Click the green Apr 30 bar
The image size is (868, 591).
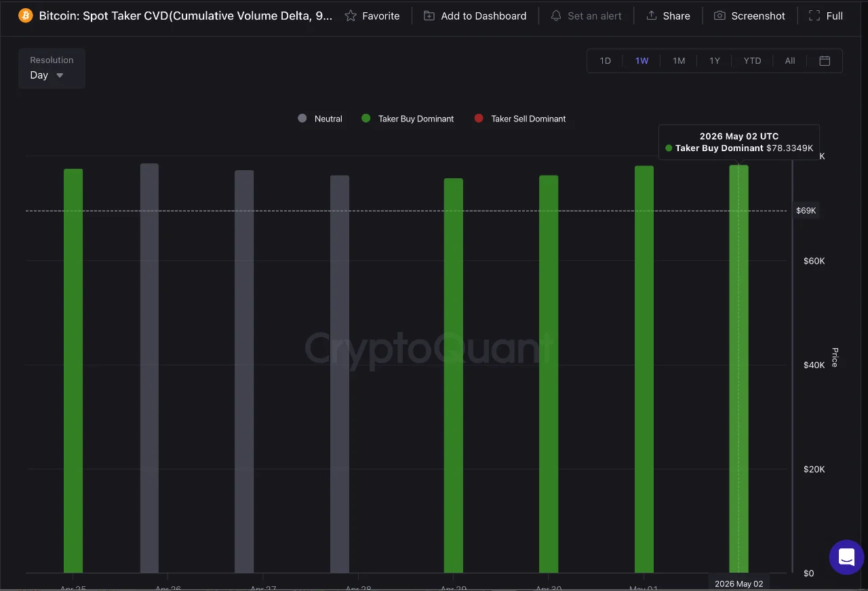pyautogui.click(x=549, y=374)
